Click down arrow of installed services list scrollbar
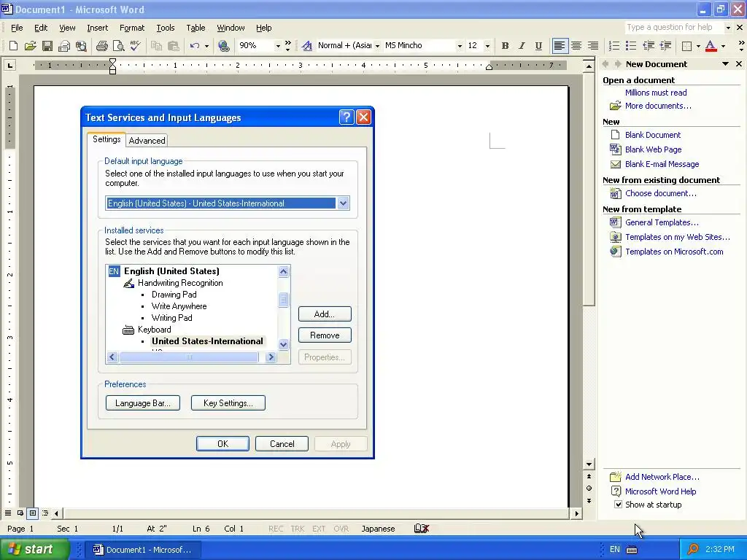Viewport: 747px width, 560px height. point(284,344)
